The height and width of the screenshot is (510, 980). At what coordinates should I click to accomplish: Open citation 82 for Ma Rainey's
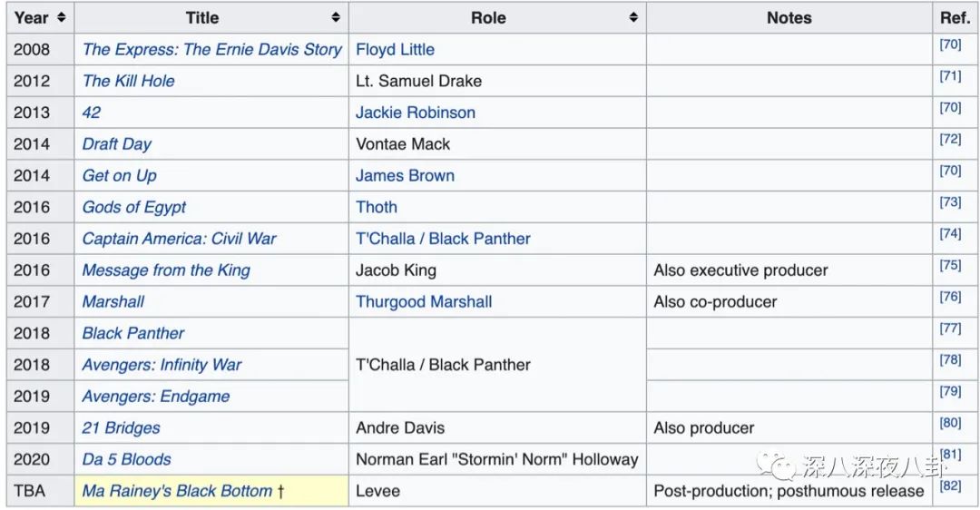point(950,486)
